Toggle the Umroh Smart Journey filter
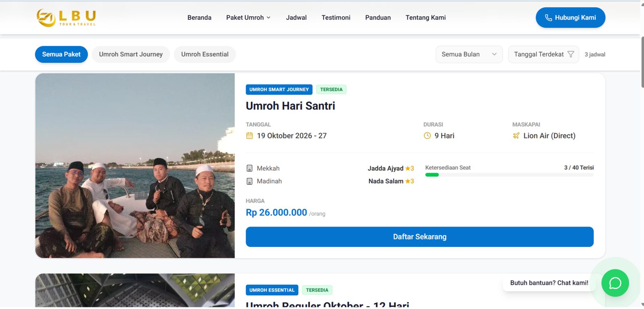Viewport: 644px width, 309px height. [131, 54]
